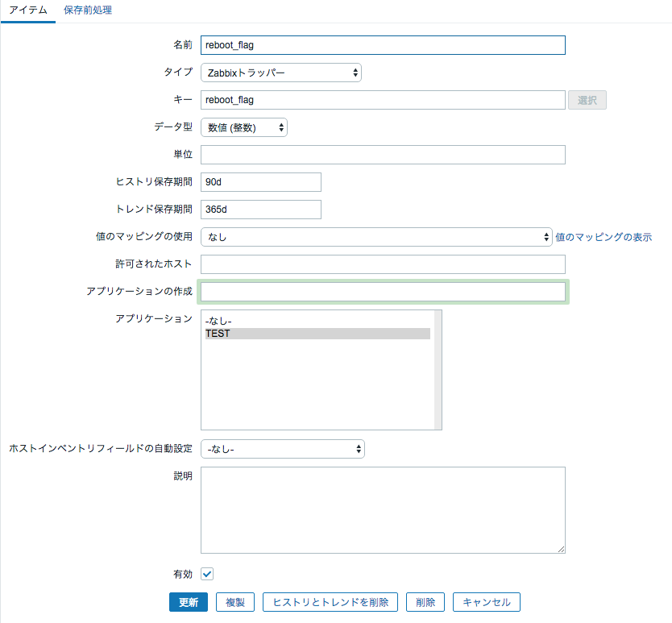
Task: Click the 説明 description text area
Action: pos(383,508)
